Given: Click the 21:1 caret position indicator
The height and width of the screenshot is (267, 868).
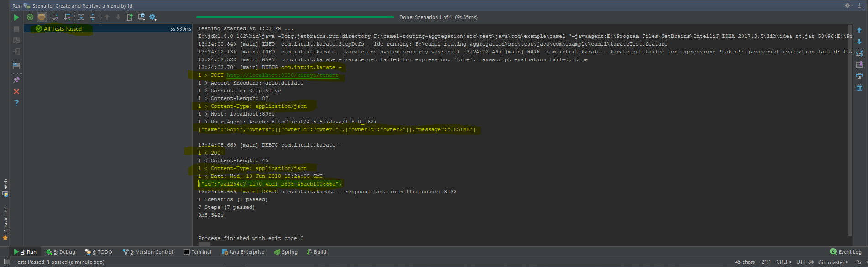Looking at the screenshot, I should [x=766, y=262].
